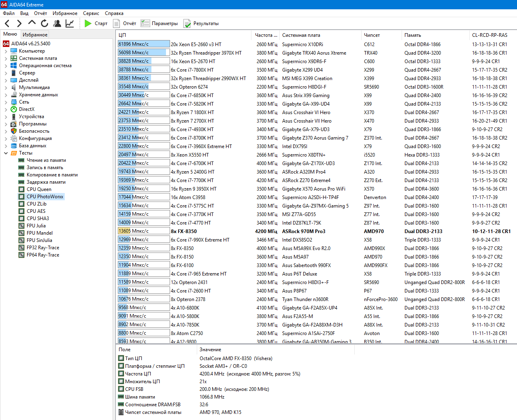
Task: Expand the Сервер tree node
Action: pos(6,73)
